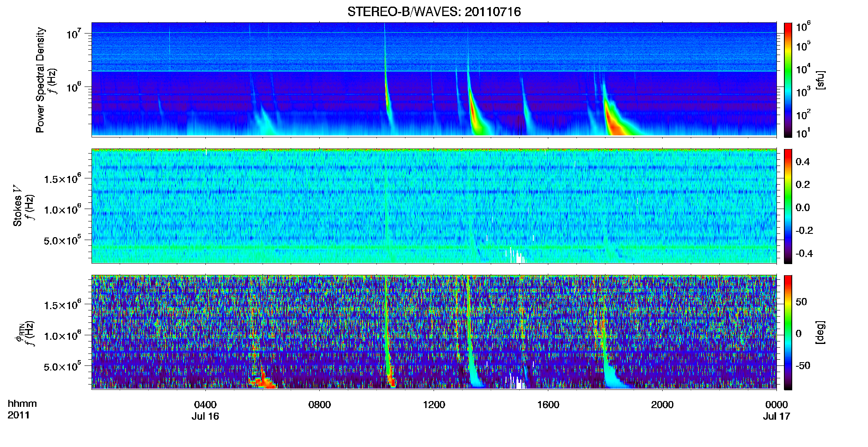Click the "2011" year label
This screenshot has height=447, width=868.
click(19, 415)
